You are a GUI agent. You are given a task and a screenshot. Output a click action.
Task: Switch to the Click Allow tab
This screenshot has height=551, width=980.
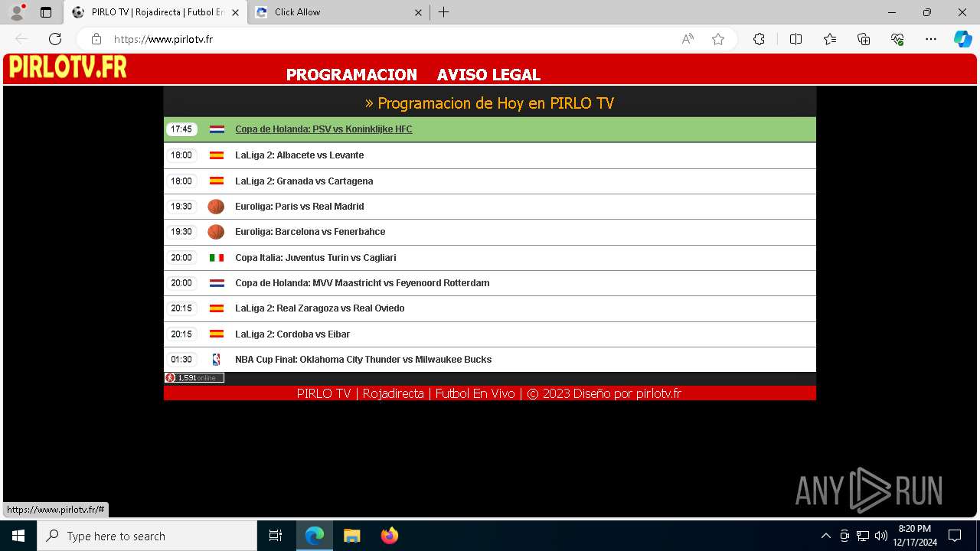click(x=340, y=12)
